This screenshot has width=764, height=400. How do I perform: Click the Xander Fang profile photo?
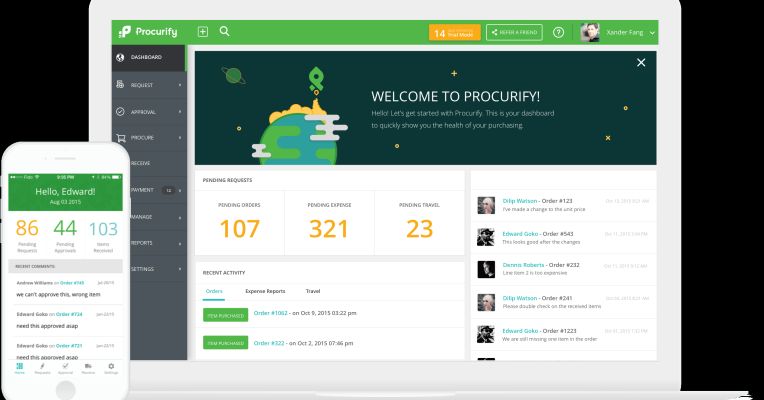590,32
